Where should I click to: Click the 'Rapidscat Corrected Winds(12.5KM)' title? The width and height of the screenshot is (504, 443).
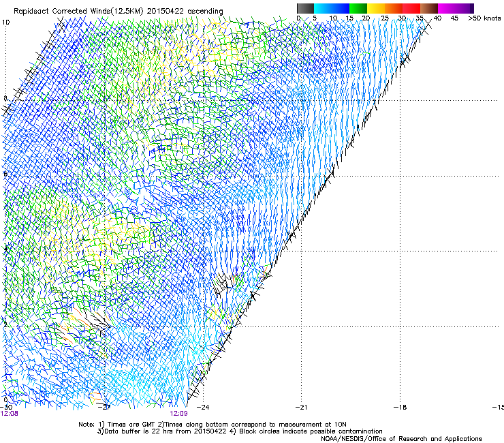pos(79,11)
